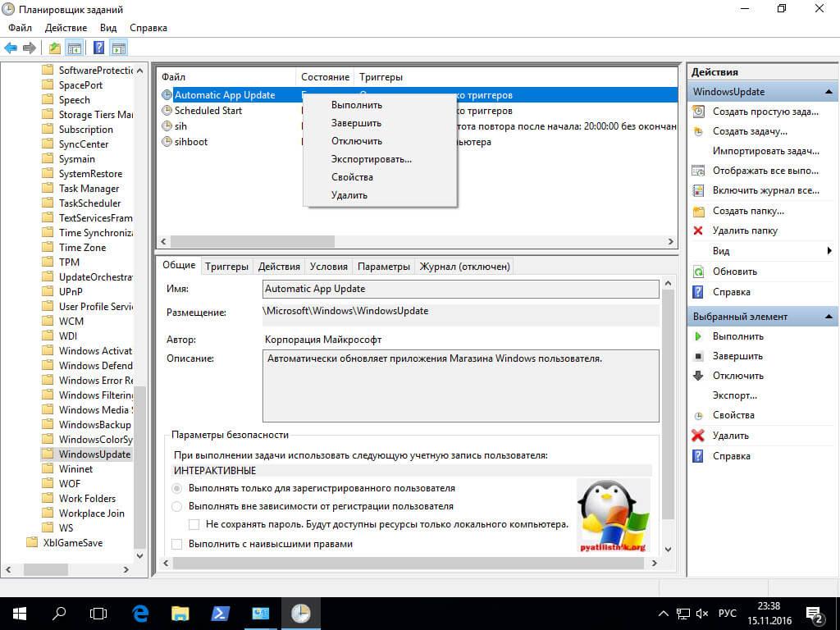Viewport: 840px width, 630px height.
Task: Select the sihboot task row
Action: click(190, 142)
